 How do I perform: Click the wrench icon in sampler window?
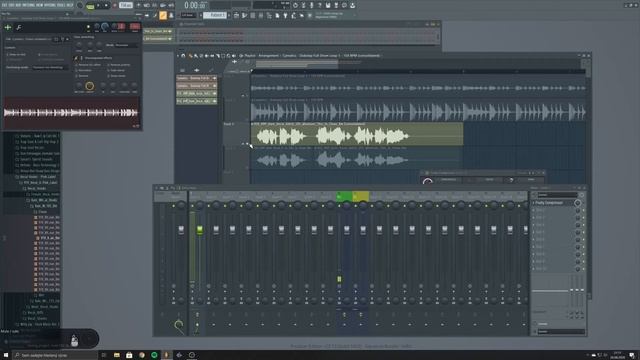[19, 27]
